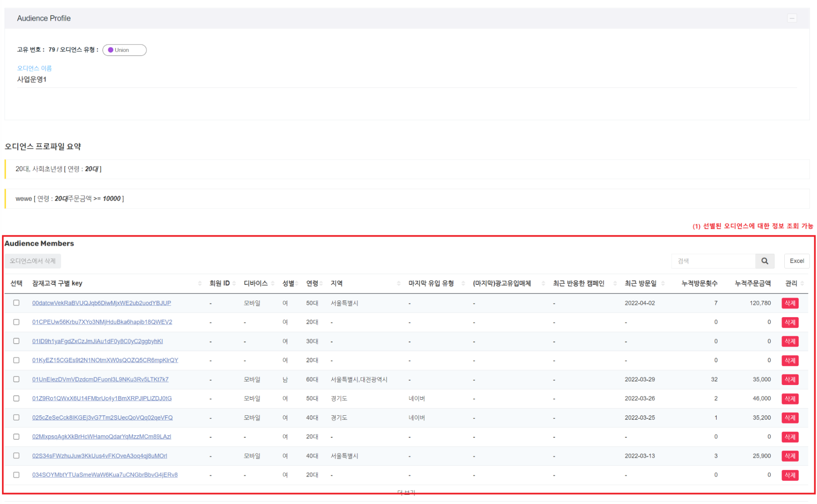This screenshot has height=504, width=817.
Task: Sort by 마지막 유입 유형 arrows
Action: pyautogui.click(x=463, y=283)
